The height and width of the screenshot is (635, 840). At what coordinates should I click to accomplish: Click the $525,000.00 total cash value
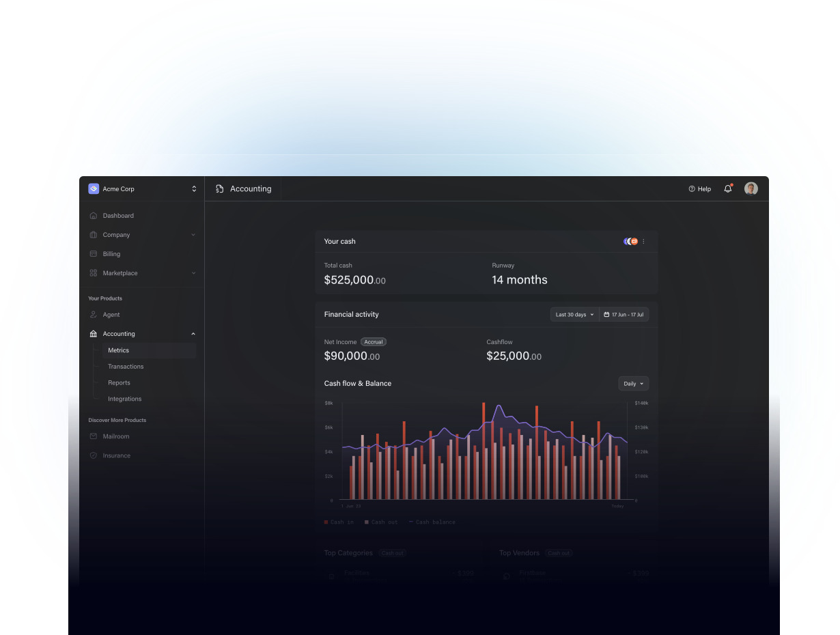(355, 280)
